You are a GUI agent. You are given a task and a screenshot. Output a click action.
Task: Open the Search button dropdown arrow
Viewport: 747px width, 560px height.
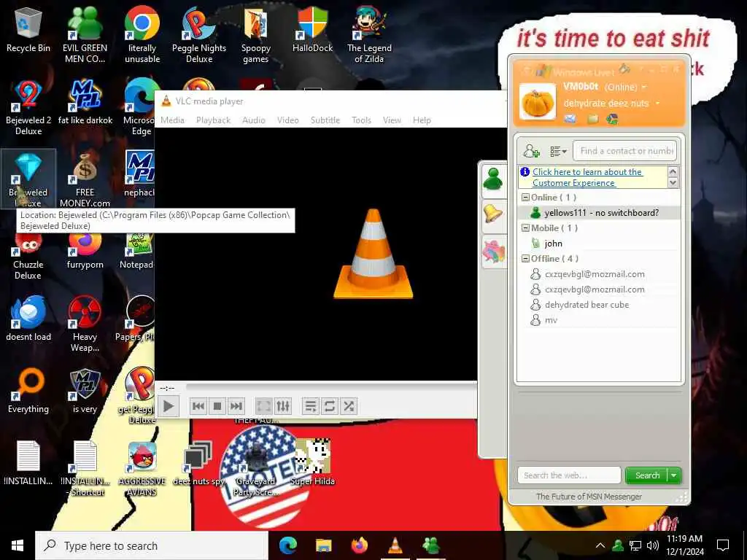click(x=674, y=475)
